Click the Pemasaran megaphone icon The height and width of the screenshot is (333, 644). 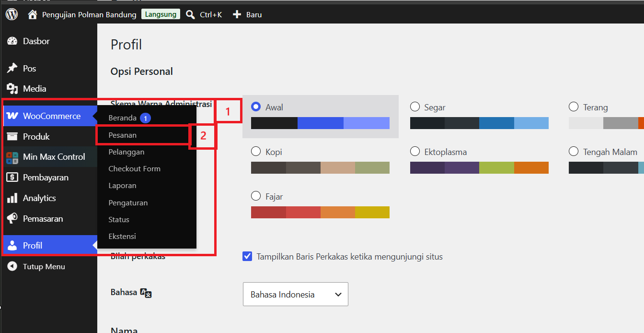tap(12, 219)
